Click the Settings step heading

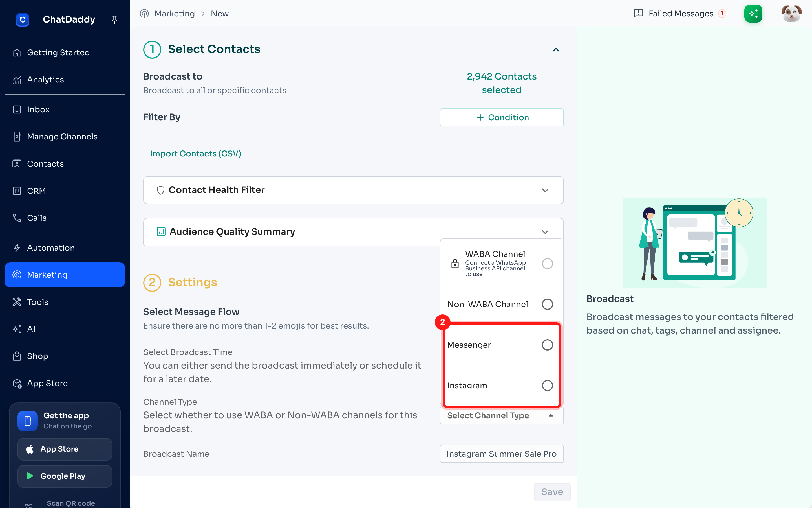click(192, 282)
